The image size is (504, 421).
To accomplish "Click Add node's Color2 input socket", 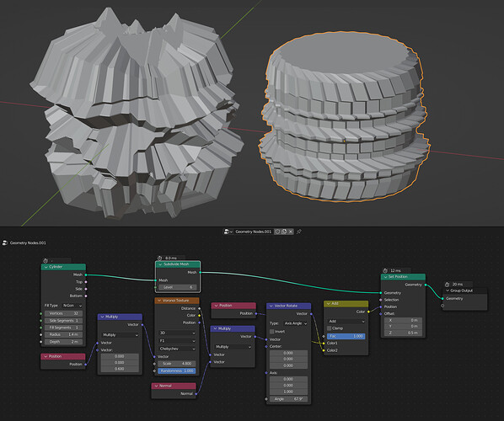I will pyautogui.click(x=324, y=350).
